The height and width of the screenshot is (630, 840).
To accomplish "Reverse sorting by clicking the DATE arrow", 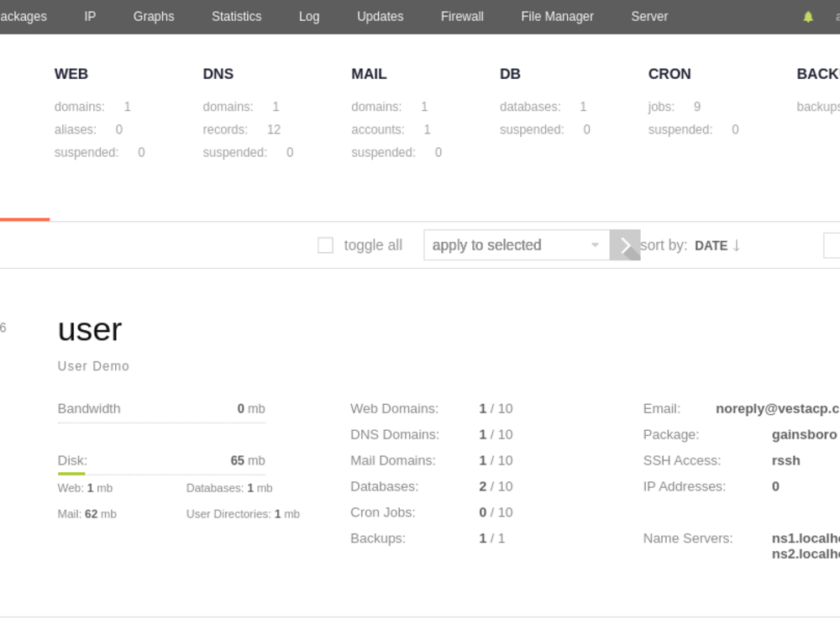I will pyautogui.click(x=737, y=245).
